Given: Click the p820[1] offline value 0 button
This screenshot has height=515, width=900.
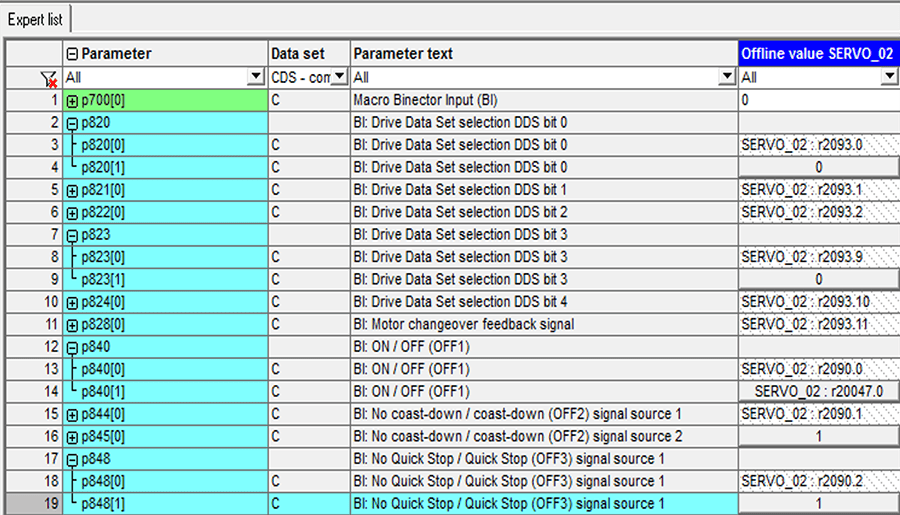Looking at the screenshot, I should (819, 167).
